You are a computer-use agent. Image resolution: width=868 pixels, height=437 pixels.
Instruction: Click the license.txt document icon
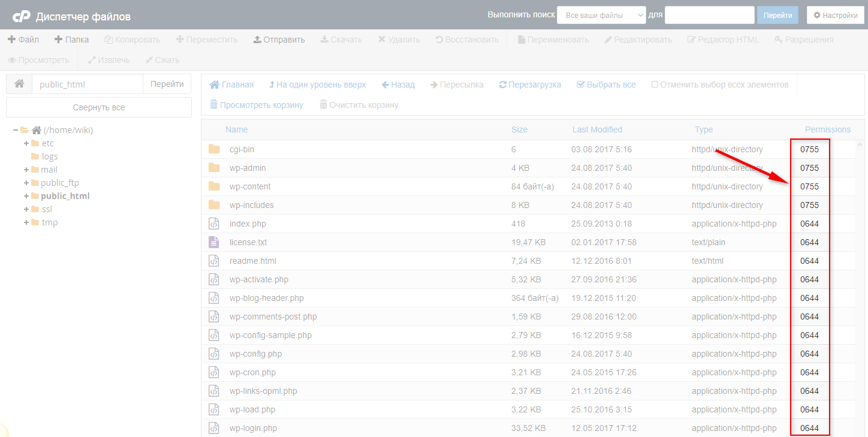214,242
